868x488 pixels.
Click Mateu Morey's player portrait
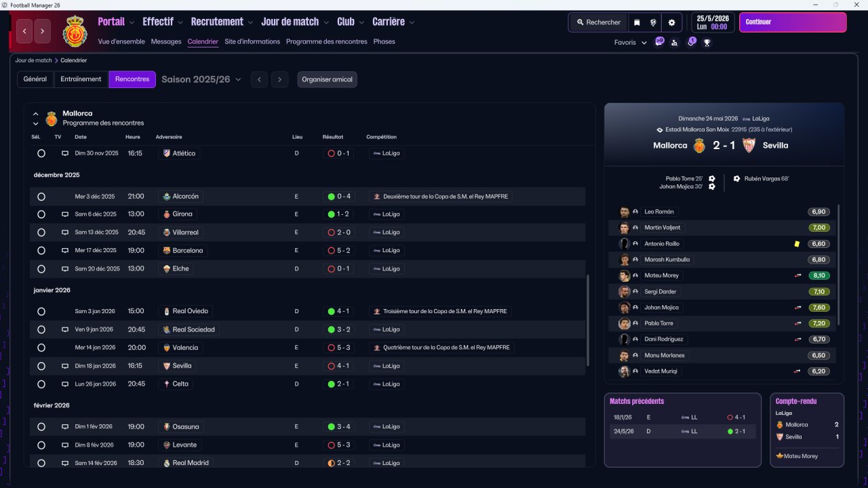click(x=625, y=276)
